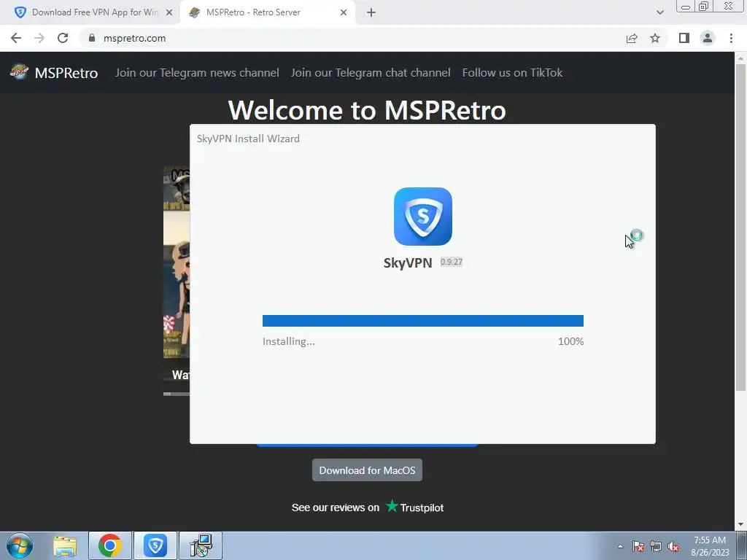
Task: Click the forward navigation arrow
Action: coord(39,38)
